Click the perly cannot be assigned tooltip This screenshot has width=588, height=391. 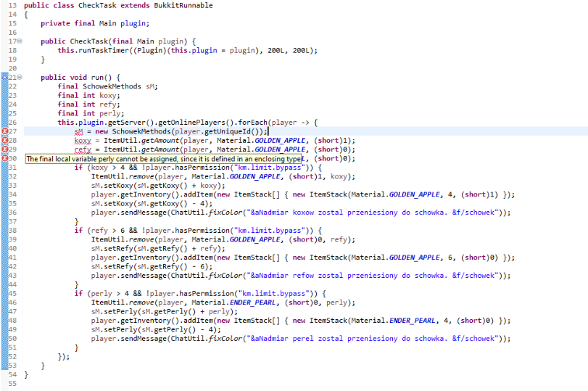tap(164, 159)
